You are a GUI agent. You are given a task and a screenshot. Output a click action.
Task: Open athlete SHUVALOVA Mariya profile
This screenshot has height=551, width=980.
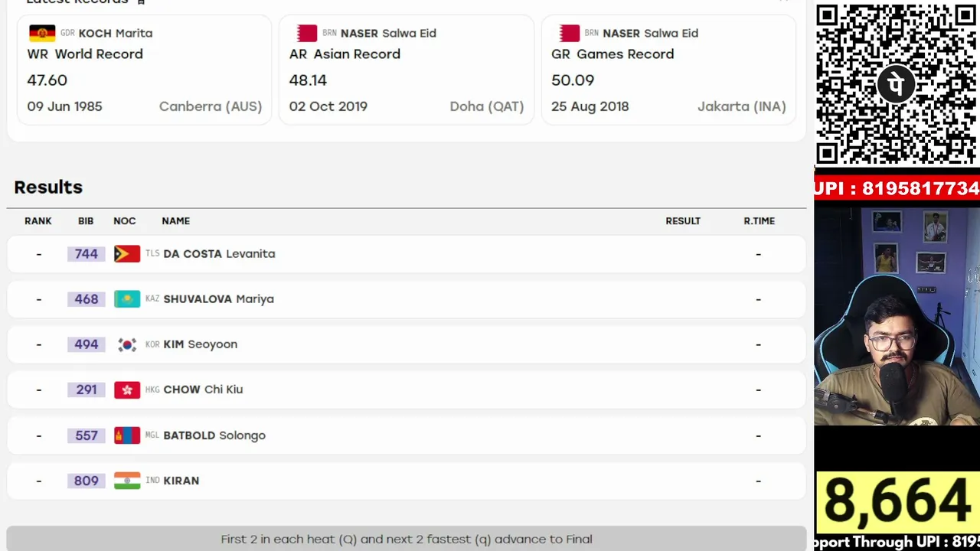pos(218,299)
